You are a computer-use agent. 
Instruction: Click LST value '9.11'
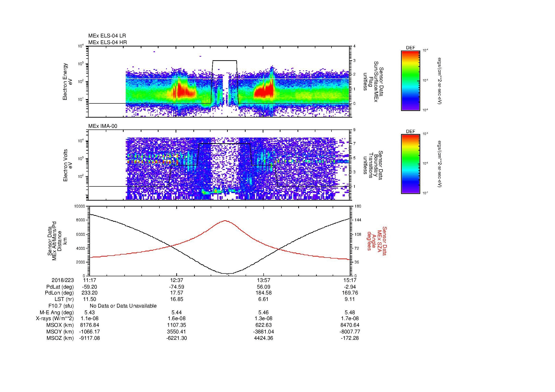point(350,299)
